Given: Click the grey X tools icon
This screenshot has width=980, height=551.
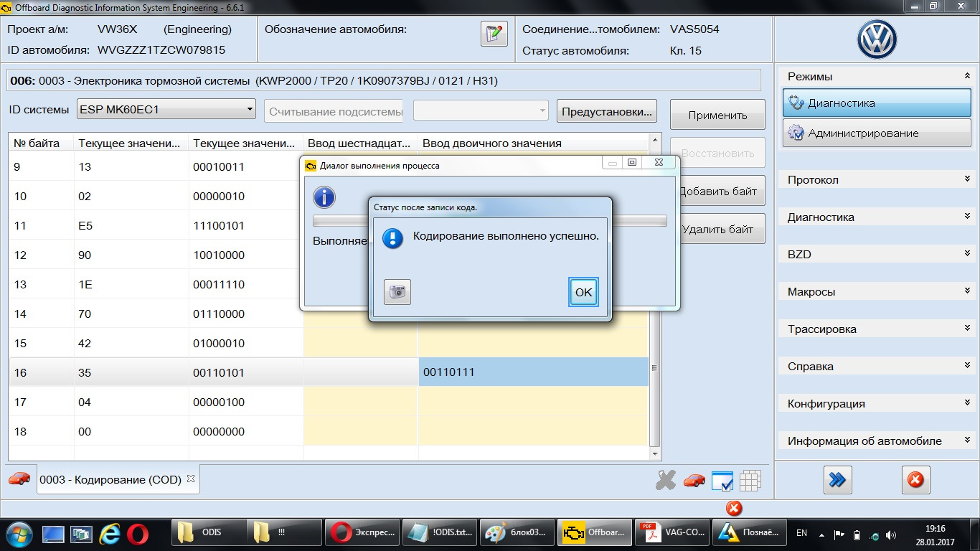Looking at the screenshot, I should point(666,480).
